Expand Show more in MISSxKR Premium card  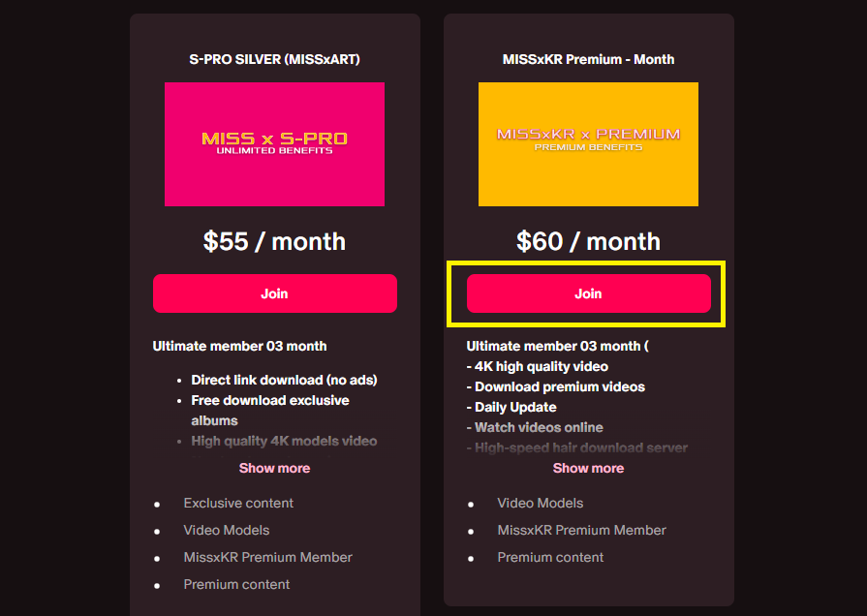click(x=588, y=468)
